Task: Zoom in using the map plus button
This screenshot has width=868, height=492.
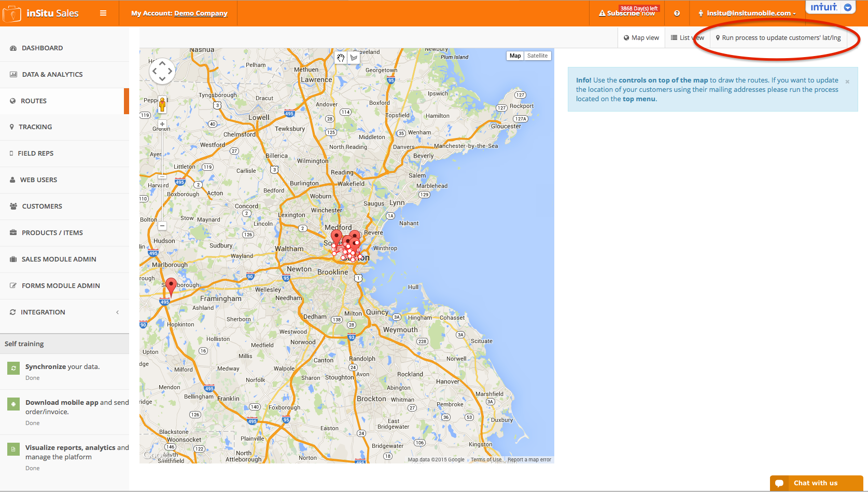Action: (162, 125)
